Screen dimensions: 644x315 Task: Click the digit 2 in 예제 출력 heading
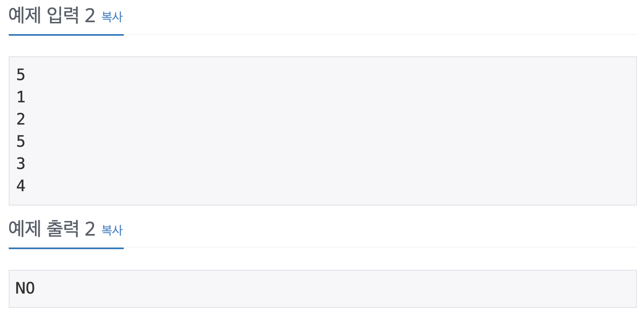pyautogui.click(x=90, y=229)
